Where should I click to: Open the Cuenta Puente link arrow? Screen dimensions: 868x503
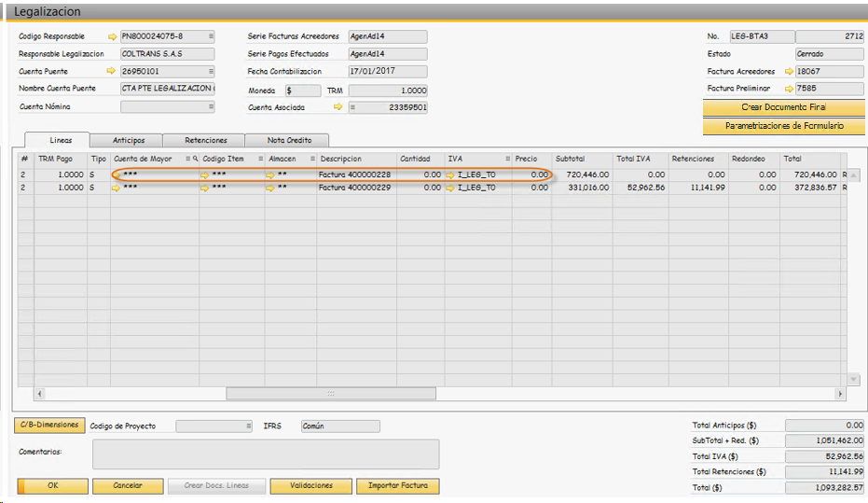click(x=113, y=71)
